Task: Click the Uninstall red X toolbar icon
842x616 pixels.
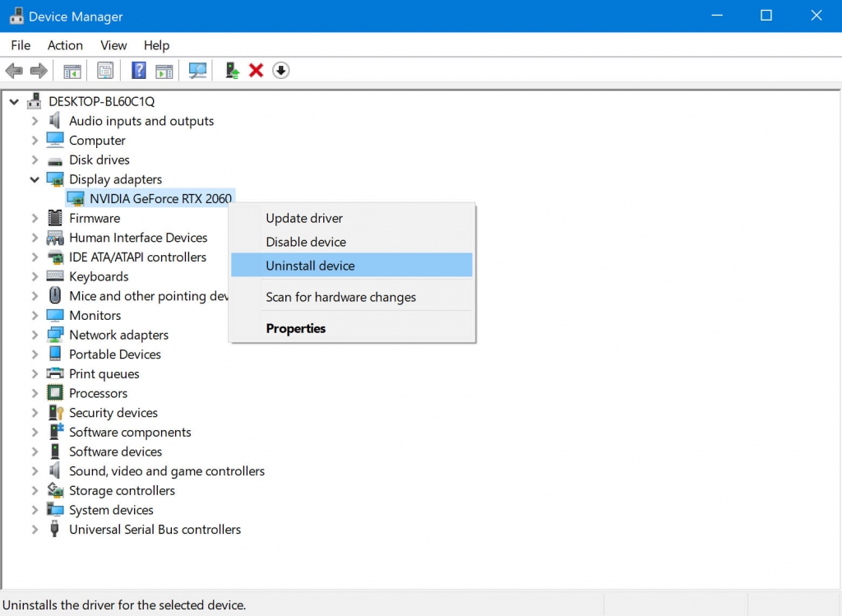Action: (x=256, y=70)
